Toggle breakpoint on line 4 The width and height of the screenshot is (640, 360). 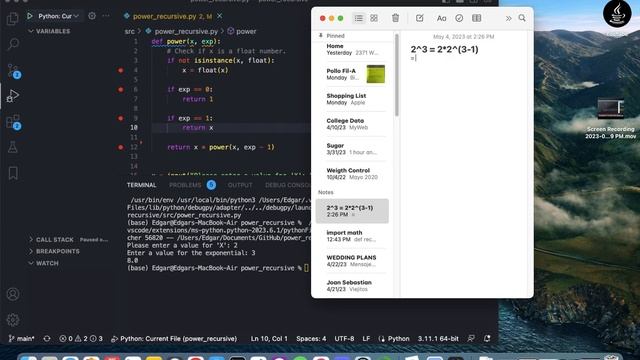coord(120,70)
